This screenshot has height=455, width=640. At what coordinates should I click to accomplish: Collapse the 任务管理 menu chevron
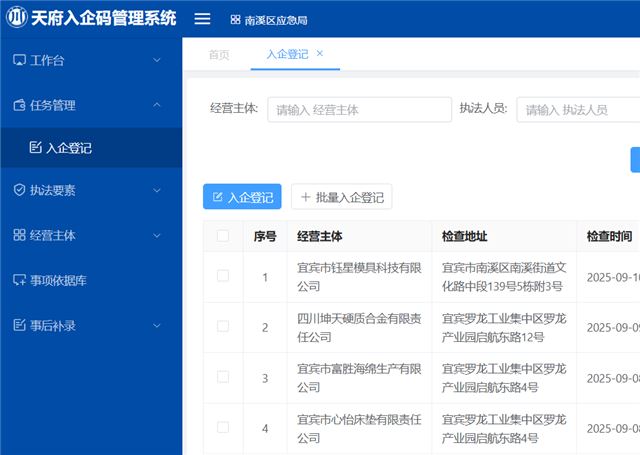point(157,105)
